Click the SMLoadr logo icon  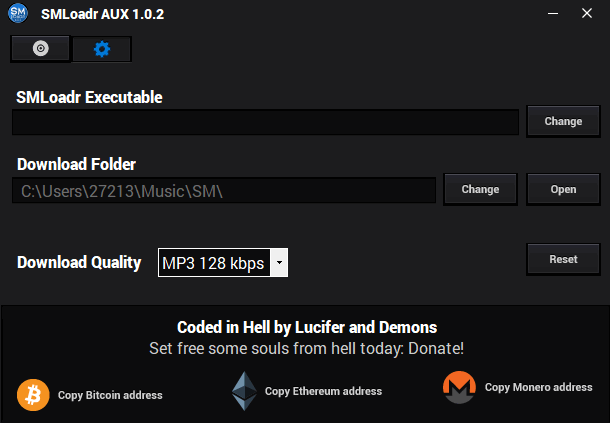18,13
